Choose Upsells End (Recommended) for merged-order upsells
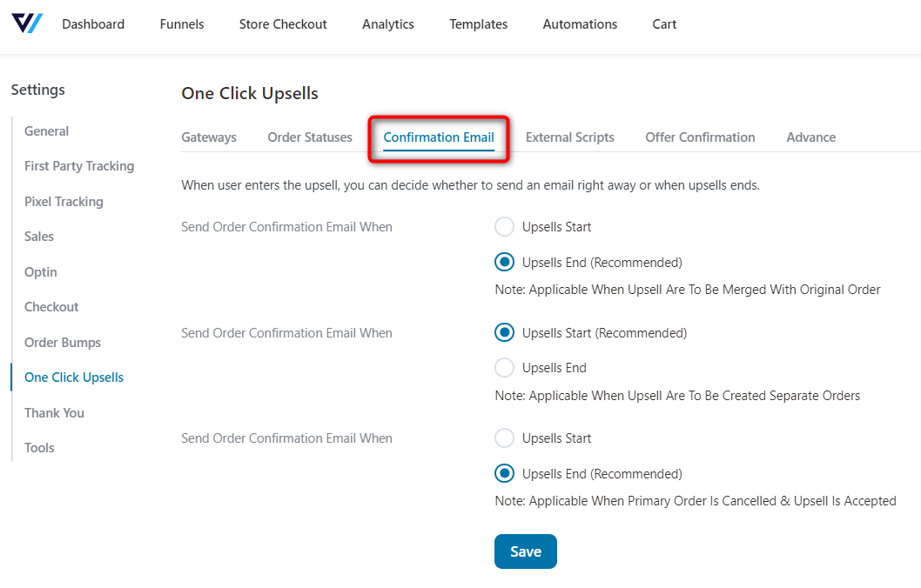This screenshot has height=588, width=921. tap(505, 262)
